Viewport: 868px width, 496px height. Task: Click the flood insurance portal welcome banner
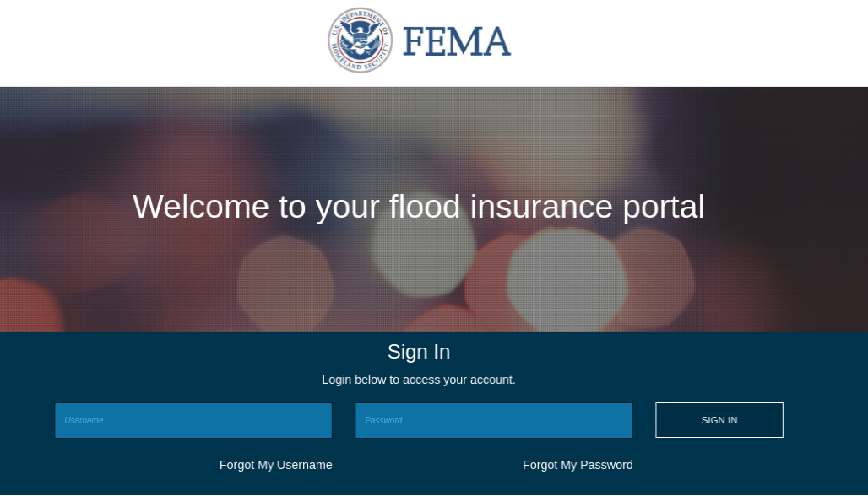[419, 207]
